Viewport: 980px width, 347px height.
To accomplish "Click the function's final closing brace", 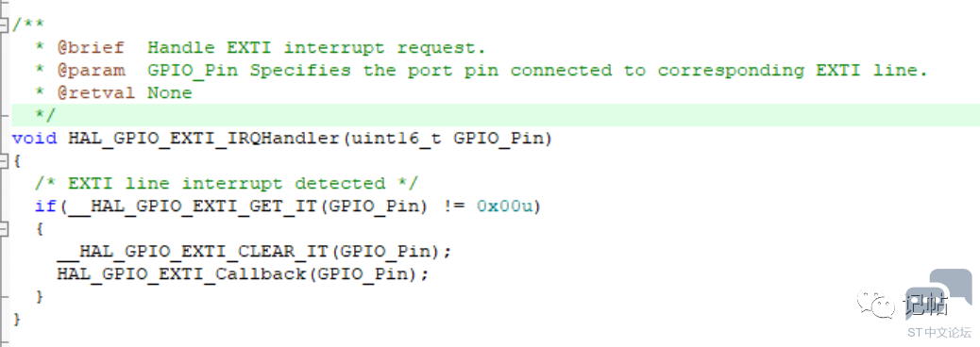I will (x=17, y=320).
